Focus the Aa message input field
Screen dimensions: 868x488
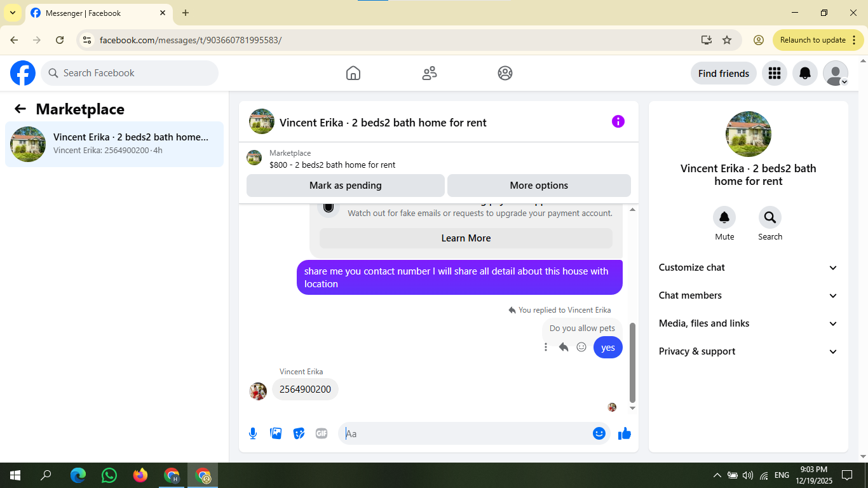[467, 433]
